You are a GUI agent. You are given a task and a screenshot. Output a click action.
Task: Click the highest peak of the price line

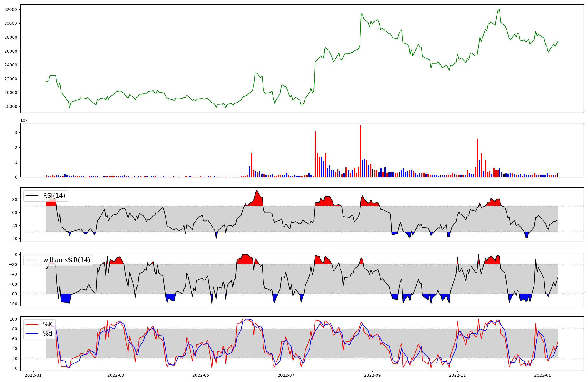click(x=499, y=9)
